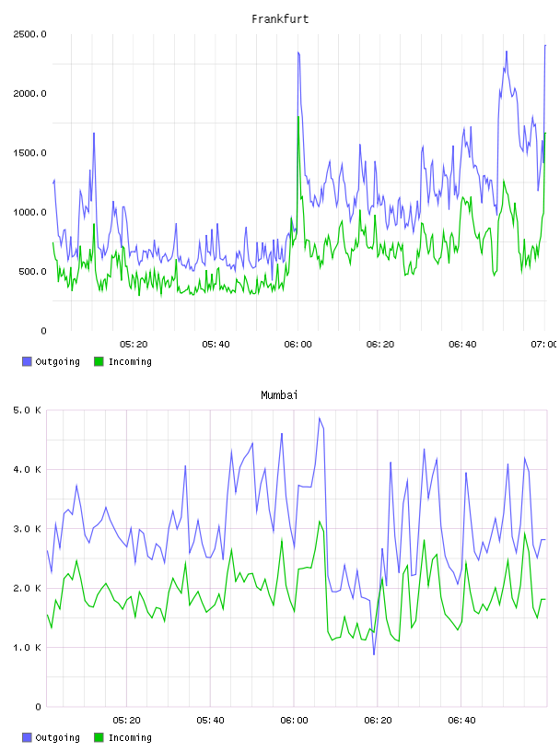Click Frankfurt y-axis label 500.0
This screenshot has height=752, width=560.
(32, 272)
